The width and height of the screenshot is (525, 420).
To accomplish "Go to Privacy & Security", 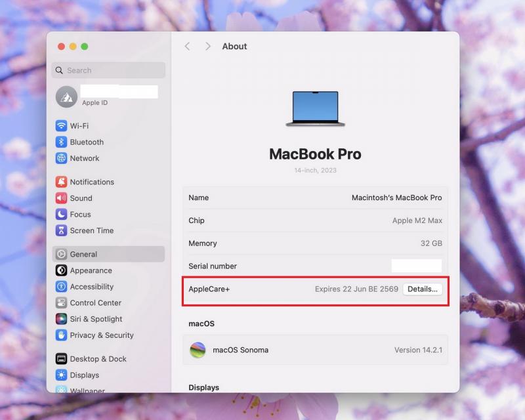I will click(x=101, y=335).
